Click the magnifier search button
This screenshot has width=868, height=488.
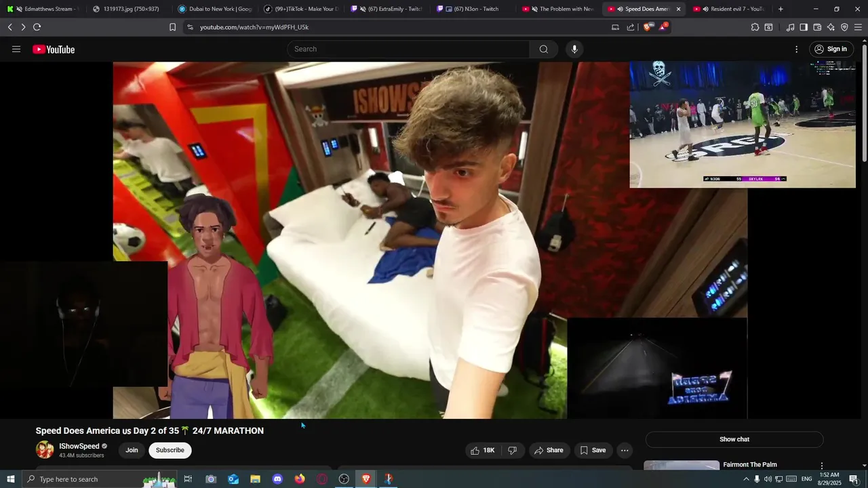[544, 49]
